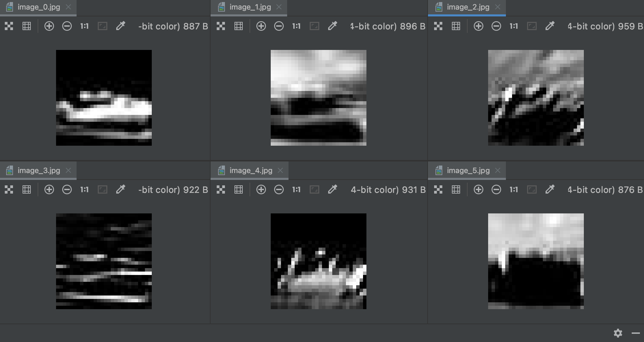
Task: Close the image_3.jpg tab
Action: point(68,170)
